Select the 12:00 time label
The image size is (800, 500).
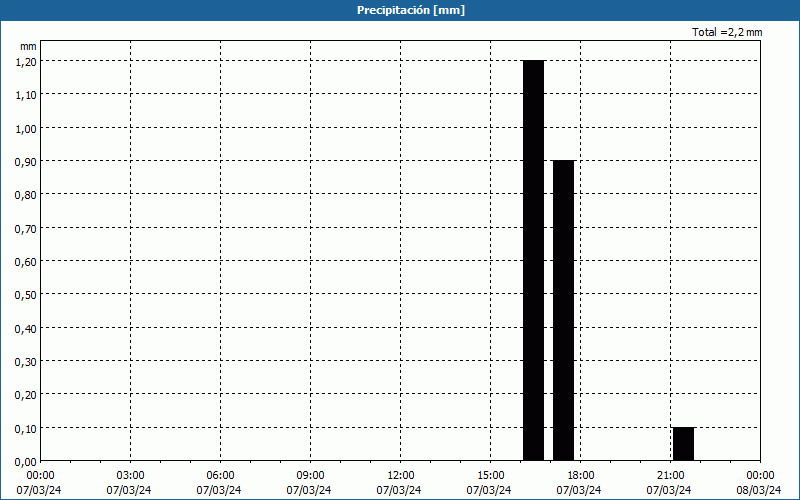pos(401,476)
